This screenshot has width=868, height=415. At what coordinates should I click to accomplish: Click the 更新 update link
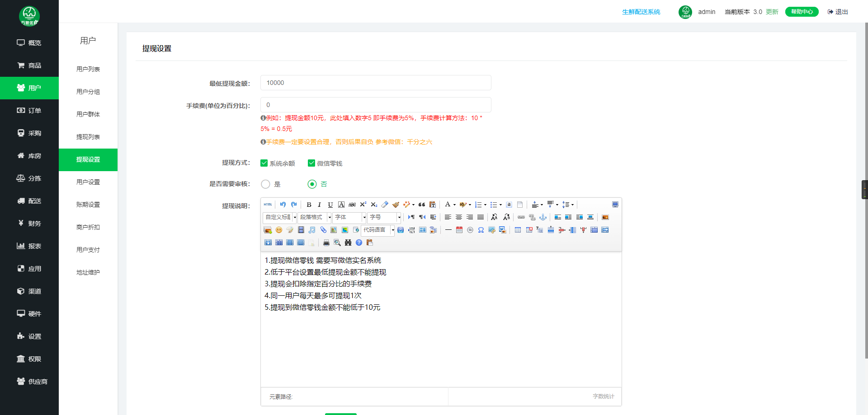tap(772, 12)
